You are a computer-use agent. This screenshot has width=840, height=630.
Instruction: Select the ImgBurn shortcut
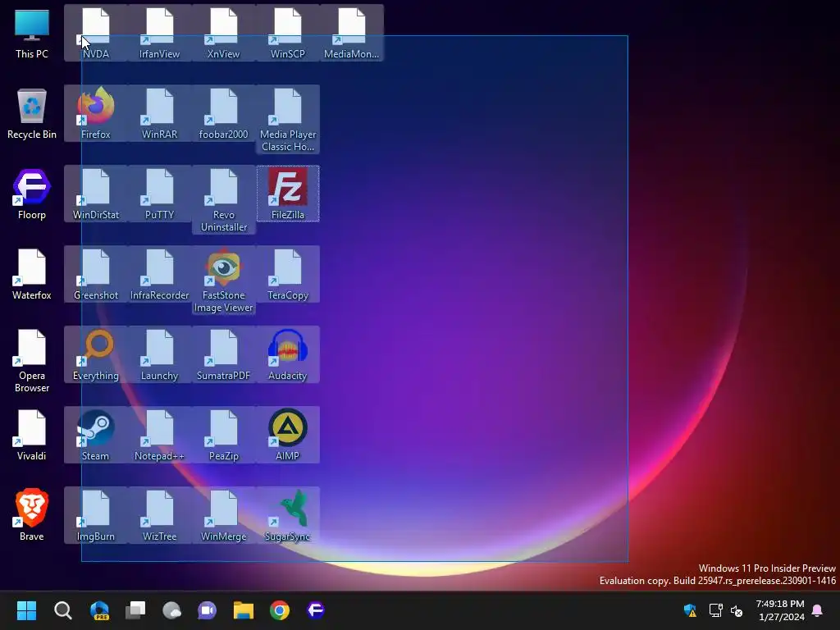tap(96, 515)
